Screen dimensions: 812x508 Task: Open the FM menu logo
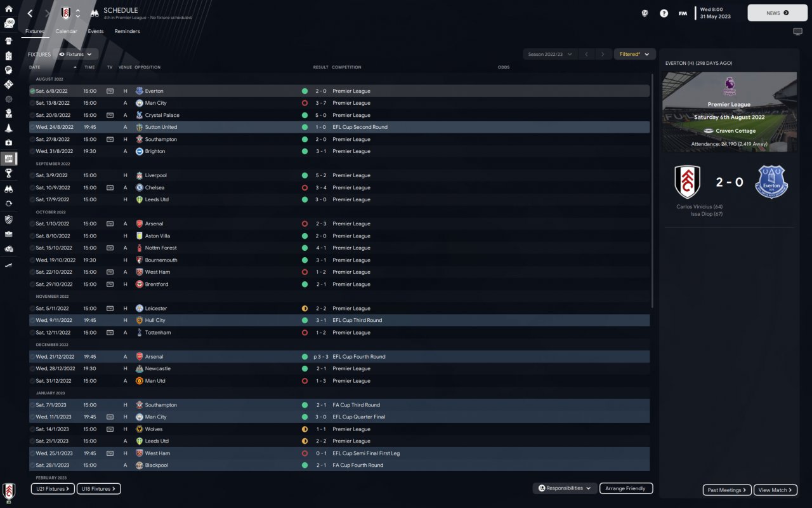pyautogui.click(x=683, y=13)
